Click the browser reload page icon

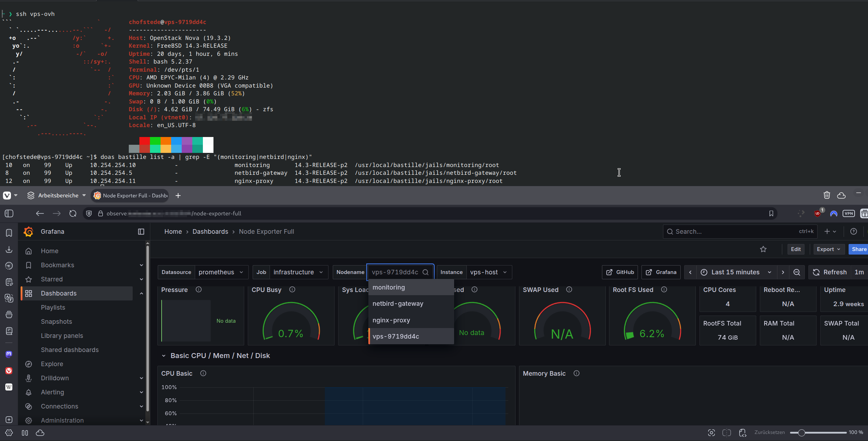point(73,214)
